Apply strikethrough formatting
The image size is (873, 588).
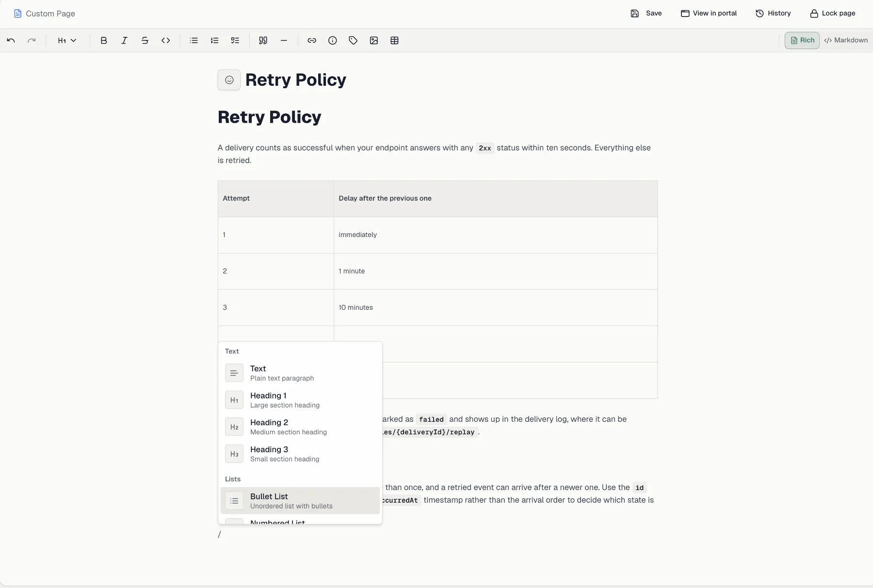[145, 41]
